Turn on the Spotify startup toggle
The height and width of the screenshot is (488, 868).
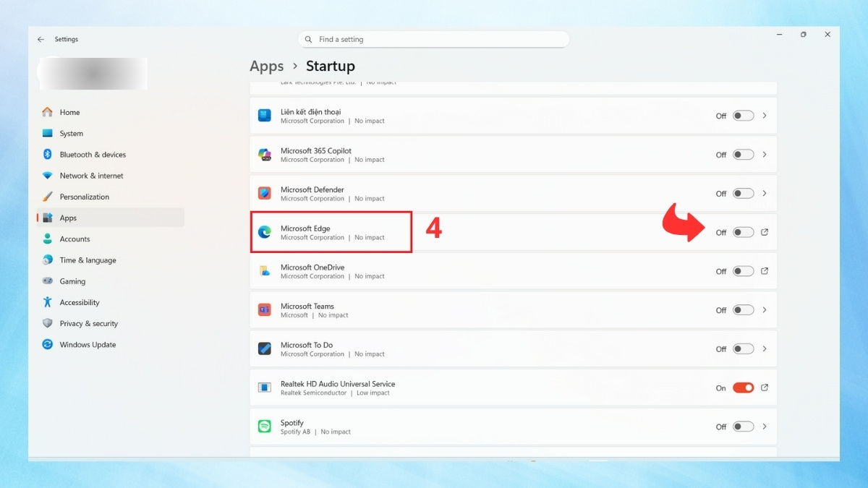(741, 427)
